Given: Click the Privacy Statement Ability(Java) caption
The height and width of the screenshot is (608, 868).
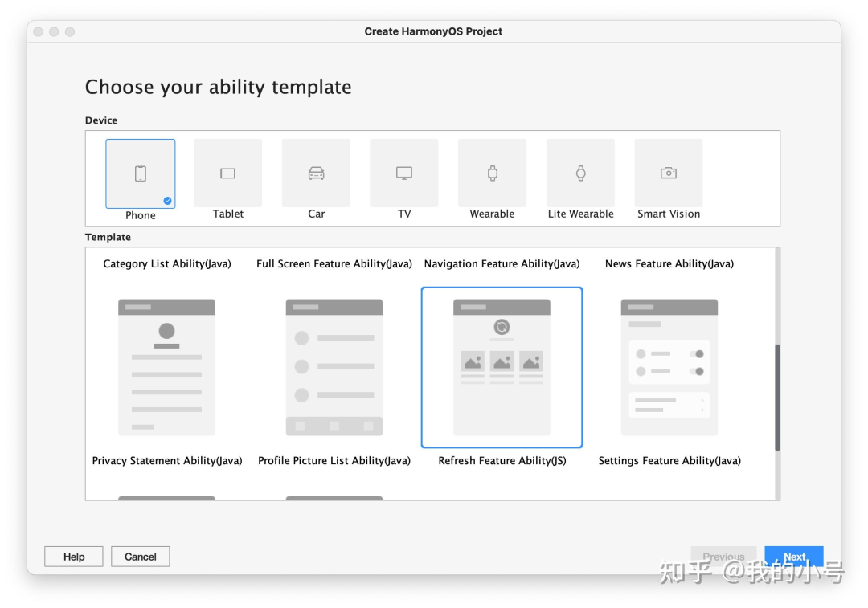Looking at the screenshot, I should (166, 461).
